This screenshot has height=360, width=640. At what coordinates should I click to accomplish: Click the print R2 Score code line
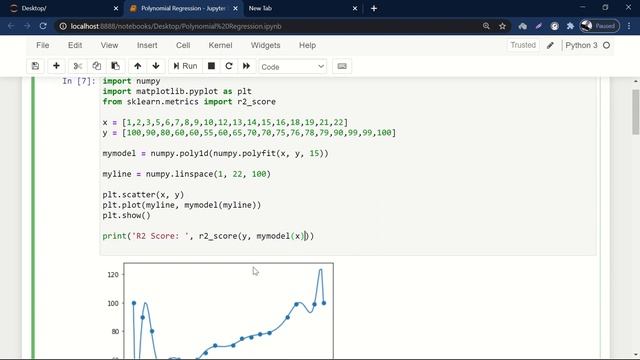tap(208, 236)
